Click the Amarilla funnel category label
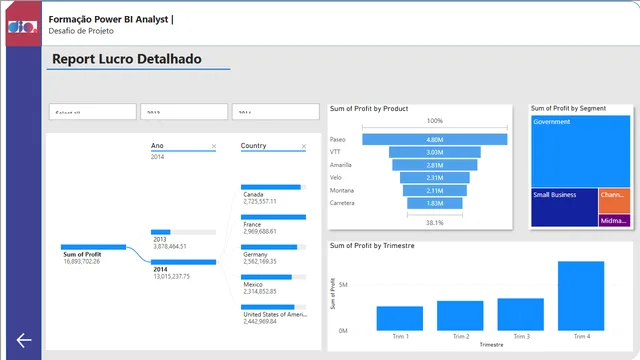The width and height of the screenshot is (640, 360). (340, 165)
